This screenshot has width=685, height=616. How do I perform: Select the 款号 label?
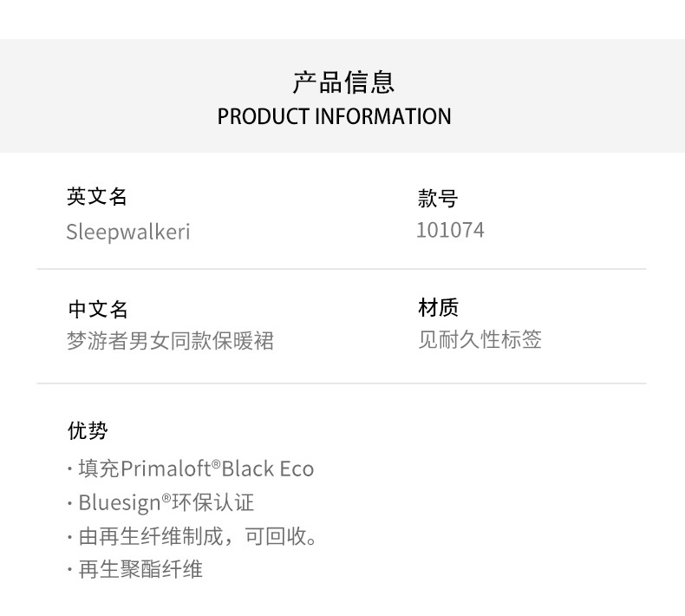(437, 199)
